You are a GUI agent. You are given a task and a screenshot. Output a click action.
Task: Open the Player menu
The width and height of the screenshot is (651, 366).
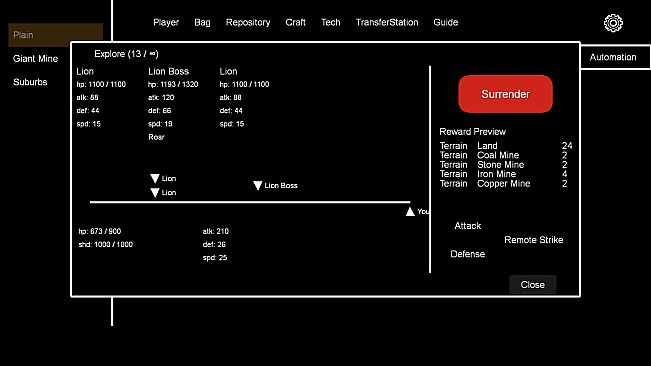166,22
